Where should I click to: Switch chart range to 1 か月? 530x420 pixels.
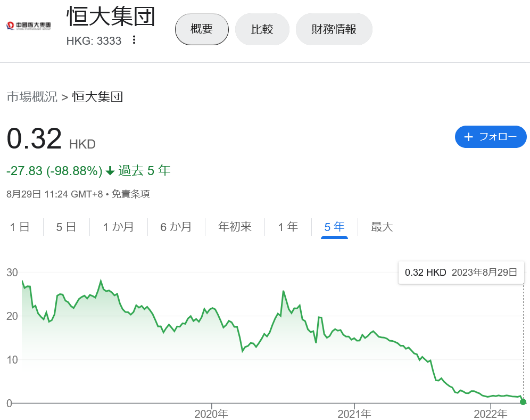pos(118,227)
